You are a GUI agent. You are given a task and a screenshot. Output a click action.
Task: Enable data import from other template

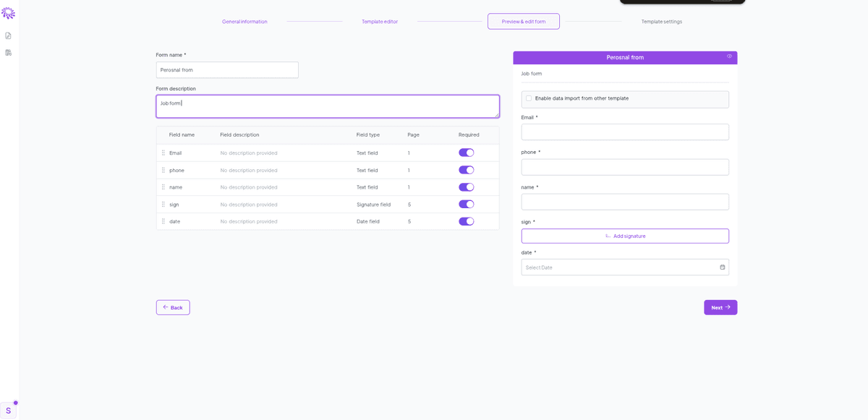pyautogui.click(x=528, y=98)
